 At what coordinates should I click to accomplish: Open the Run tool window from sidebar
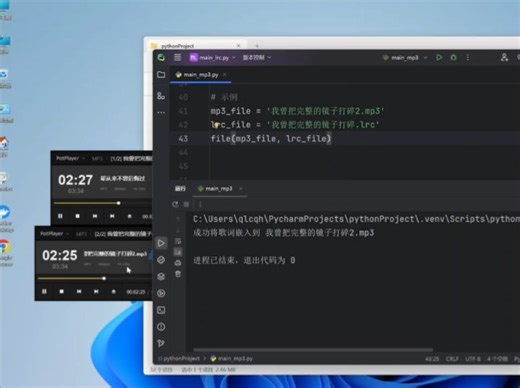(161, 243)
